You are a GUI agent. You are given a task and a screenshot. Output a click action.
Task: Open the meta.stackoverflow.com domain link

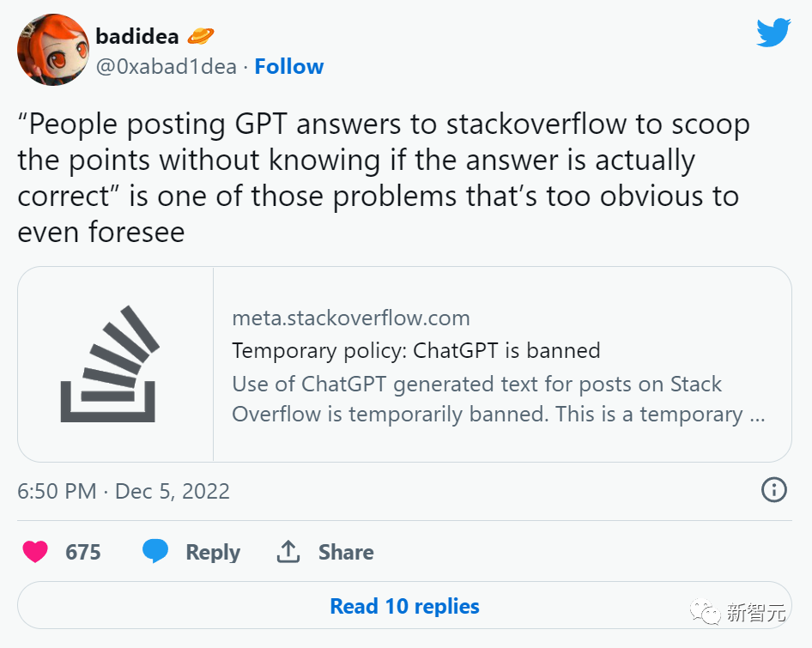tap(351, 318)
